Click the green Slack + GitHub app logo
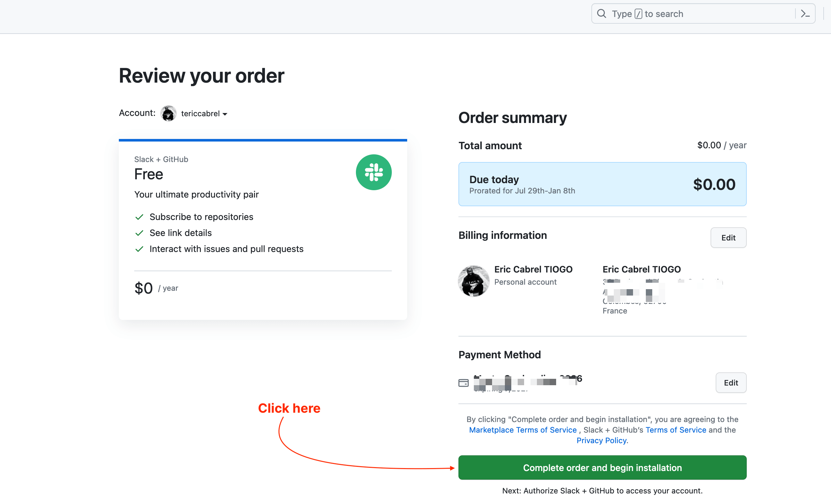Screen dimensions: 831x504 374,172
